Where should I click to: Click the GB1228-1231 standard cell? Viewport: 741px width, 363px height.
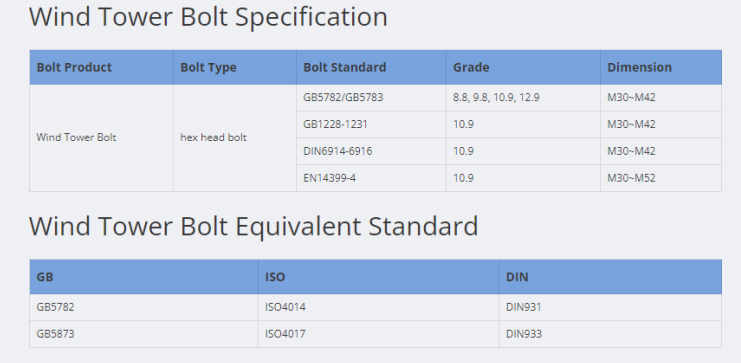point(371,124)
